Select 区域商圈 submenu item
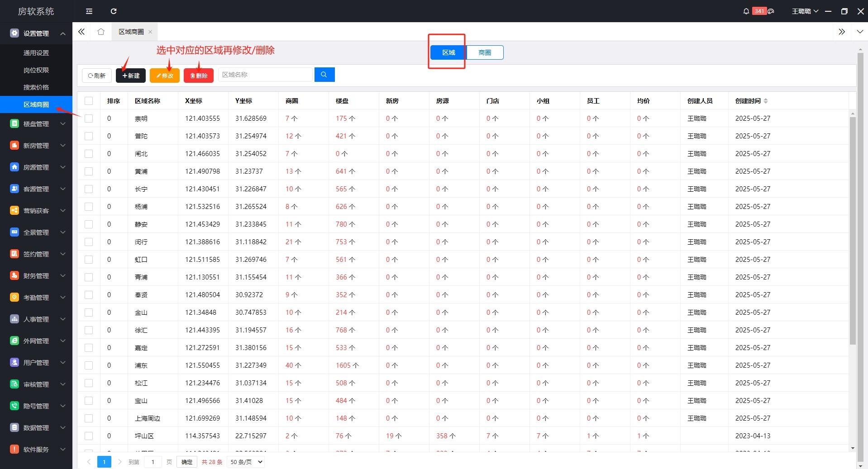Image resolution: width=868 pixels, height=469 pixels. click(36, 104)
